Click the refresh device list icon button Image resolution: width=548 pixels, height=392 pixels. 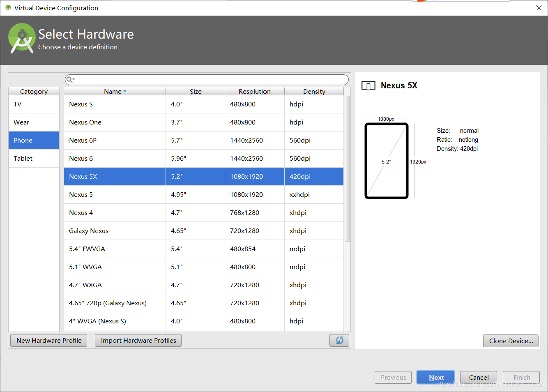coord(339,340)
